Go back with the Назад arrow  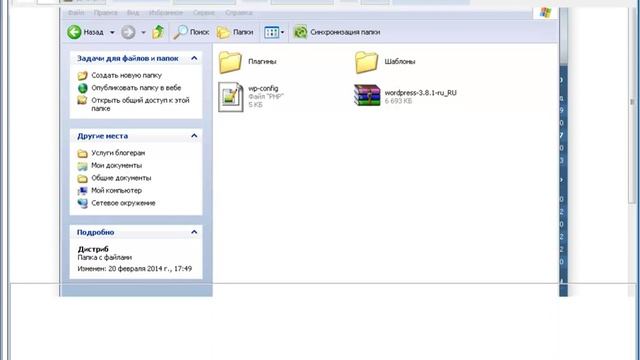point(85,32)
